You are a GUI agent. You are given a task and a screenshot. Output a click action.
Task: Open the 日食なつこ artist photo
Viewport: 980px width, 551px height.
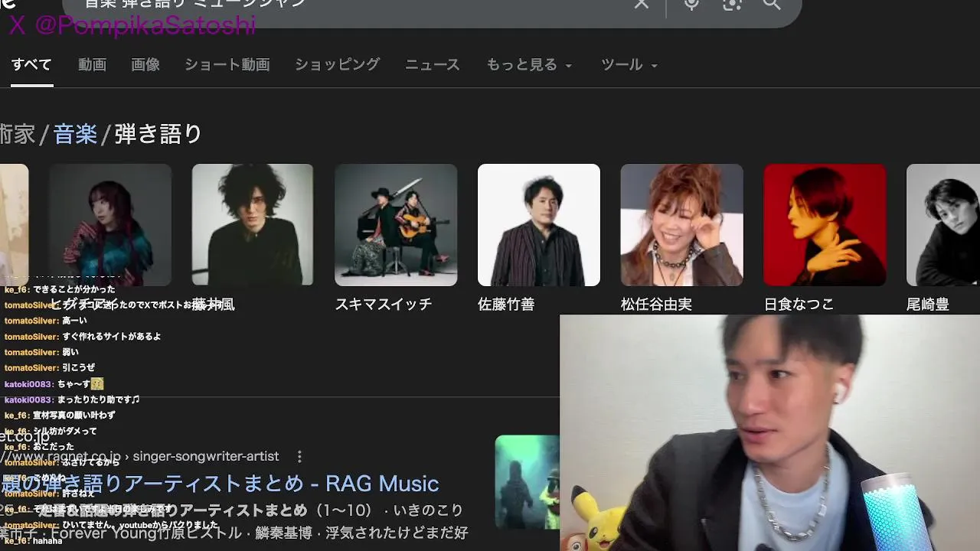(x=825, y=225)
